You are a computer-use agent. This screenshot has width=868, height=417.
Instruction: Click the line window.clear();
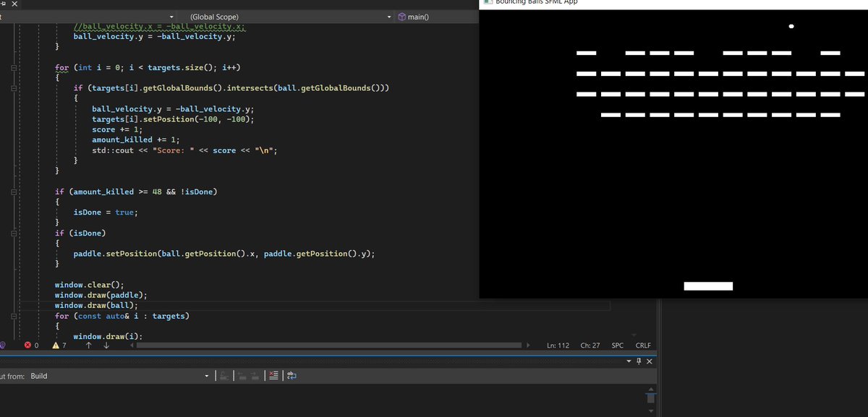click(x=90, y=285)
